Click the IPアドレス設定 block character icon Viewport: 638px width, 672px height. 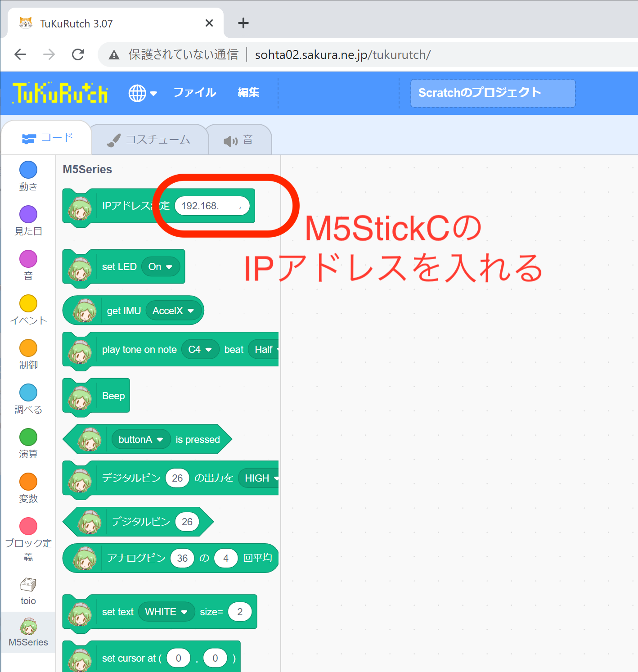tap(80, 208)
